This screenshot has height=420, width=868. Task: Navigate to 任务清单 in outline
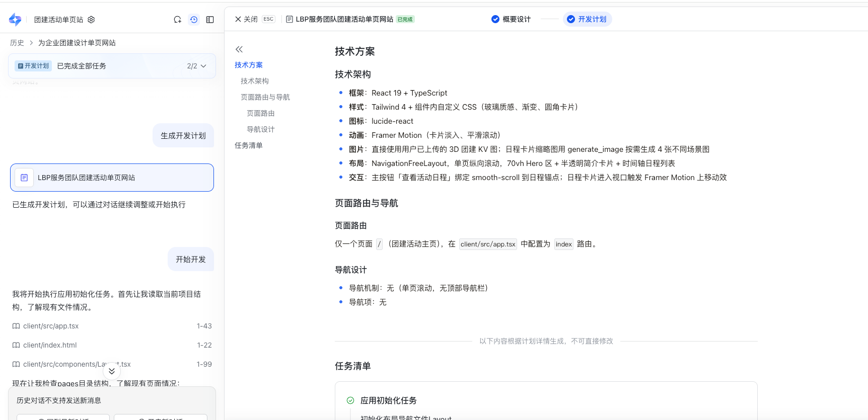(249, 145)
